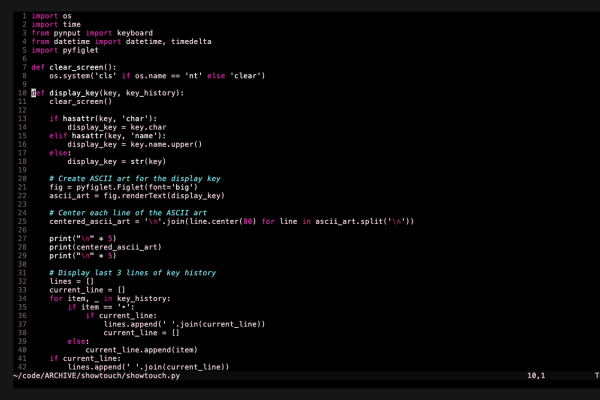Click 'print(centered_ascii_art)' line

(x=105, y=247)
